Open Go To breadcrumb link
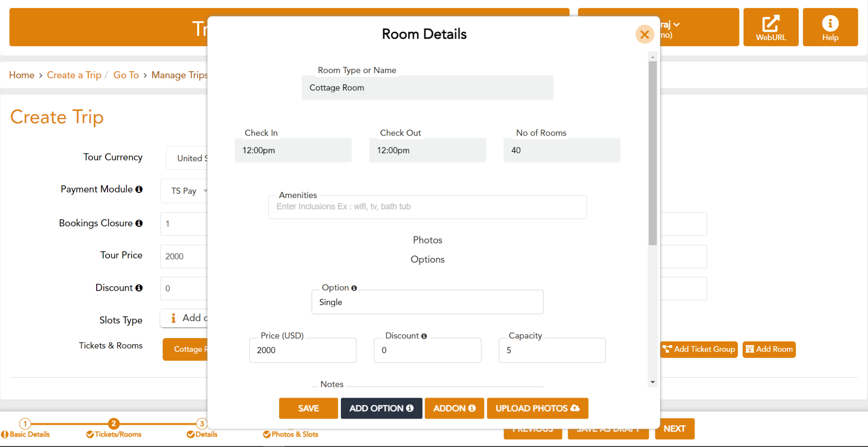This screenshot has width=868, height=447. coord(126,75)
